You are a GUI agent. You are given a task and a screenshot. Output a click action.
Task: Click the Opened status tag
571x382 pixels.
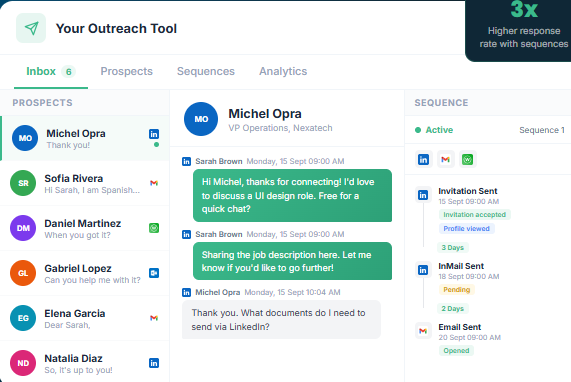click(x=456, y=351)
